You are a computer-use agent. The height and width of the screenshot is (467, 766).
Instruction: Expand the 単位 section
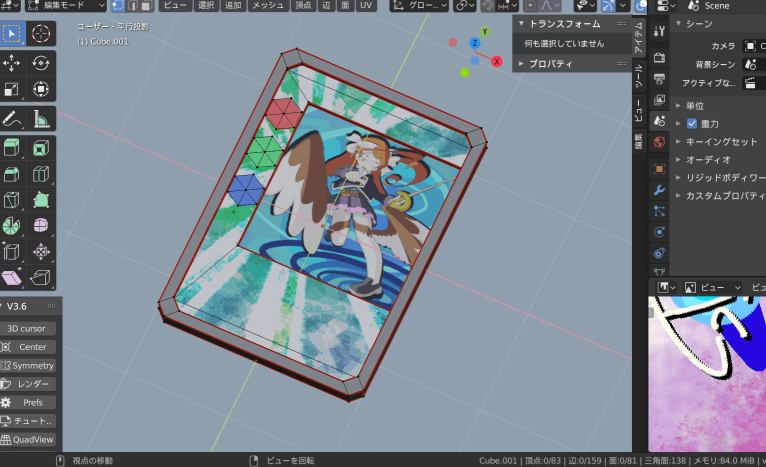[678, 106]
